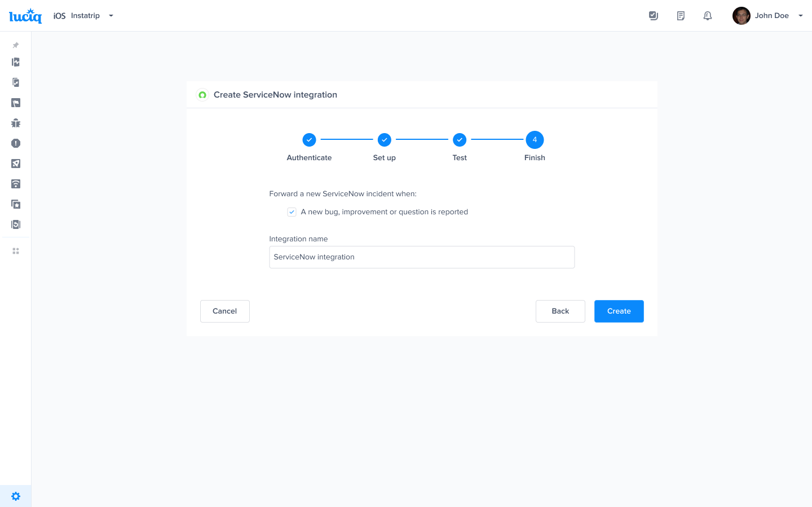Uncheck the new bug reported forwarding option
812x507 pixels.
tap(292, 211)
